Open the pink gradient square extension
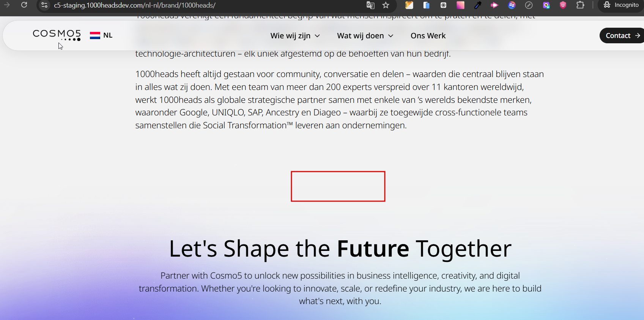Viewport: 644px width, 320px height. pyautogui.click(x=460, y=5)
